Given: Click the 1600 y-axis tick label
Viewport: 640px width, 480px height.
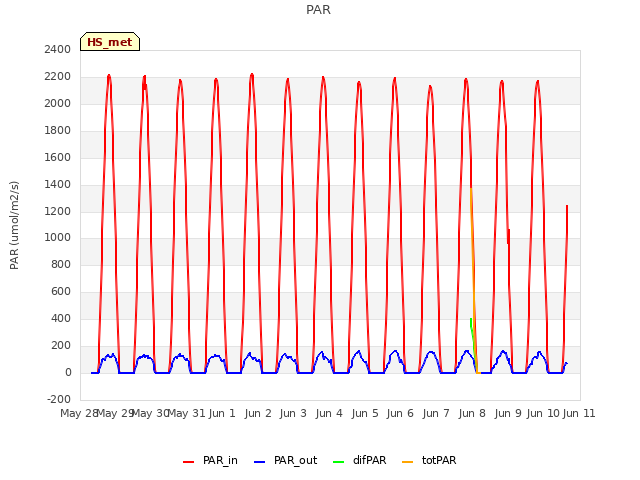Looking at the screenshot, I should pos(58,158).
